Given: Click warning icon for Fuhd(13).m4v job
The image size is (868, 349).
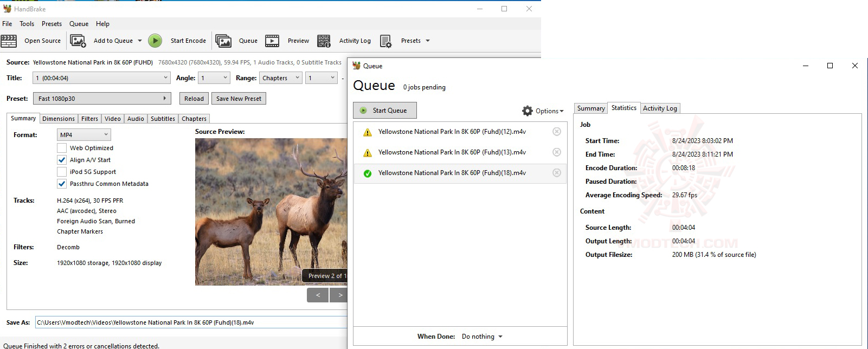Looking at the screenshot, I should (368, 152).
